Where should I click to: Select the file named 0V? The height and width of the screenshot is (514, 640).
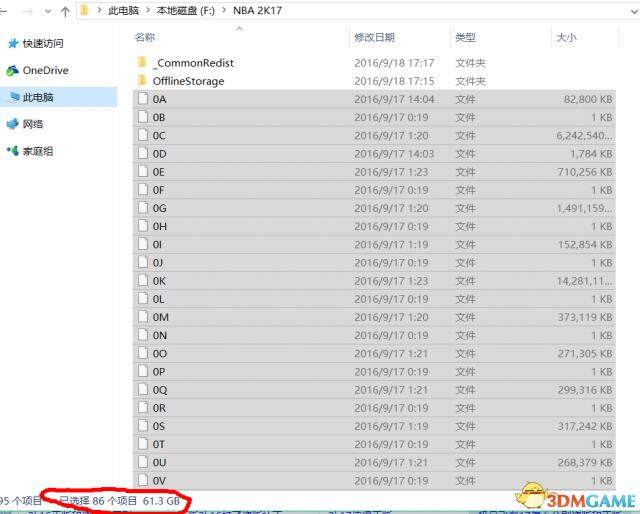(x=159, y=481)
